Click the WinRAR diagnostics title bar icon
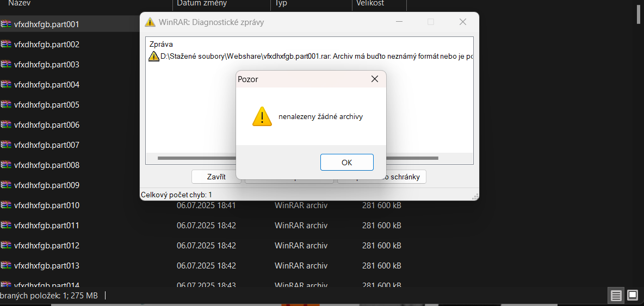 150,22
